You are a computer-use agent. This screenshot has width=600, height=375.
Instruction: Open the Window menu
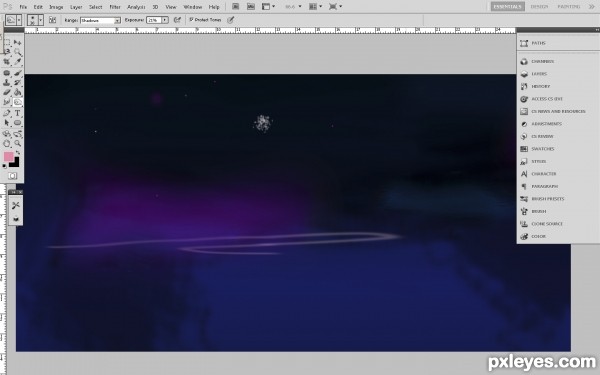click(192, 7)
